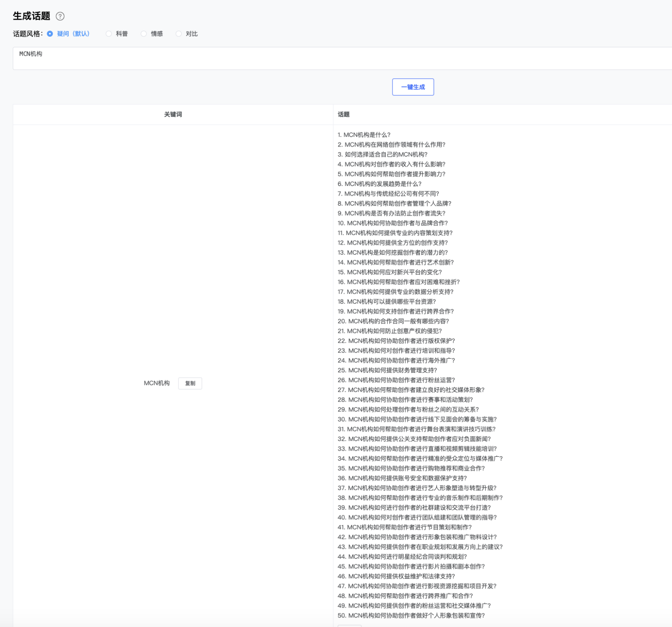Click topic 20 about 合作合同 contents
This screenshot has height=627, width=672.
click(x=393, y=321)
